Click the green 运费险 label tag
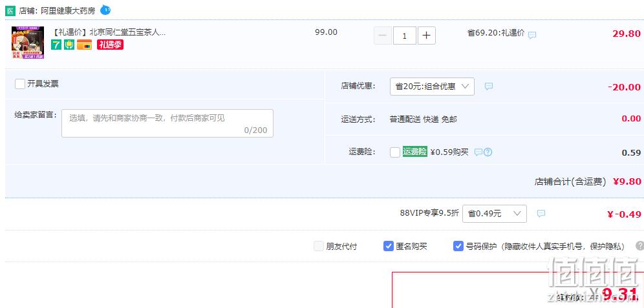This screenshot has height=308, width=644. 415,151
